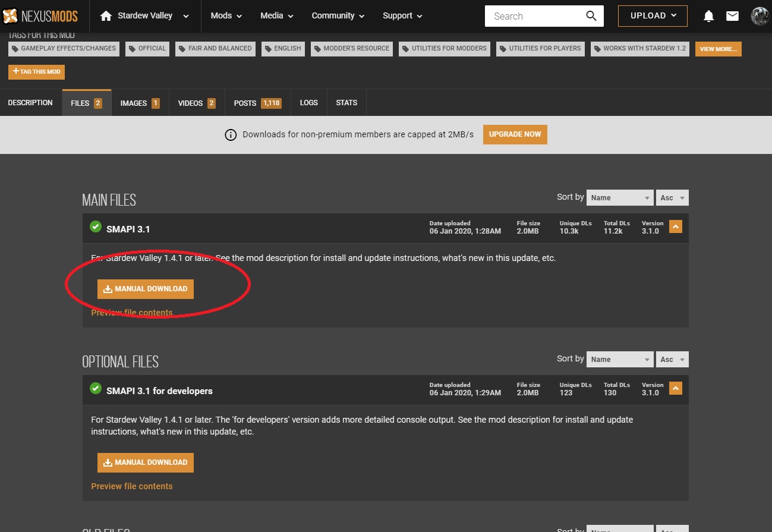Click Manual Download for SMAPI developers version

(x=146, y=462)
